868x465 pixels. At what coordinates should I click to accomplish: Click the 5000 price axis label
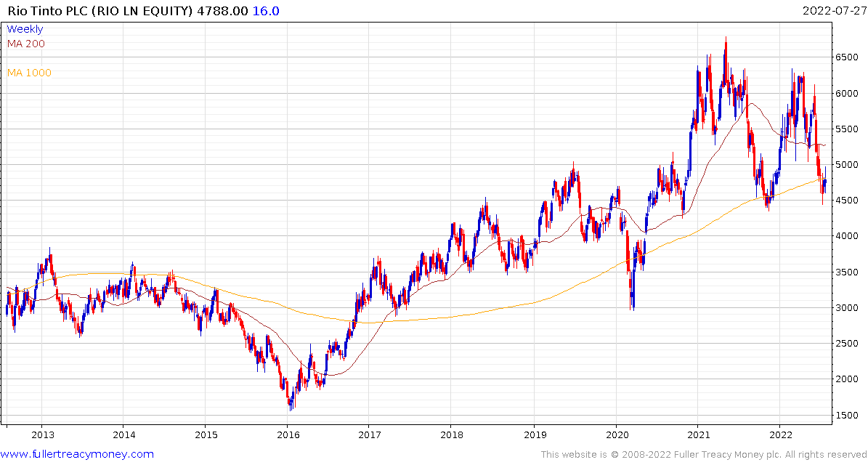click(x=848, y=164)
